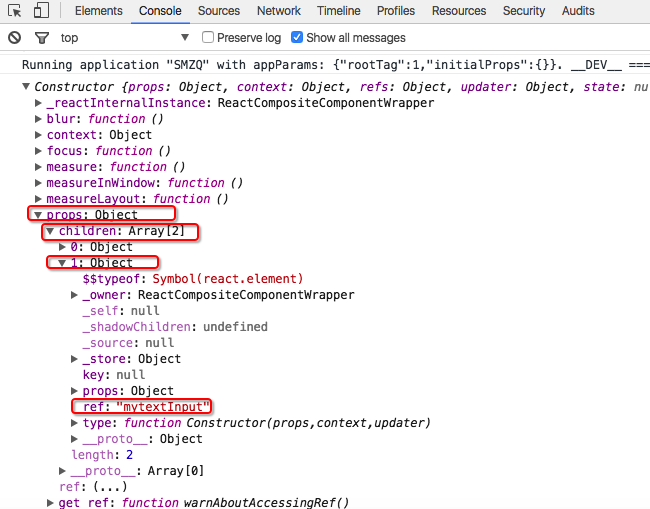Expand the _owner ReactCompositeComponentWrapper entry
650x509 pixels.
74,295
